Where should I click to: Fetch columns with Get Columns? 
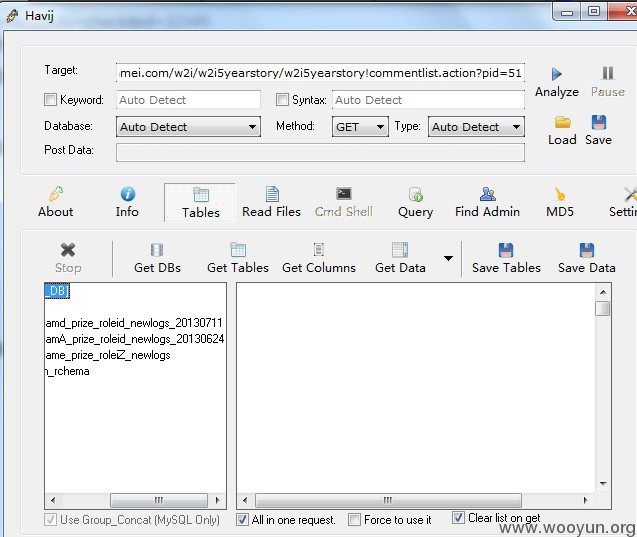click(319, 258)
